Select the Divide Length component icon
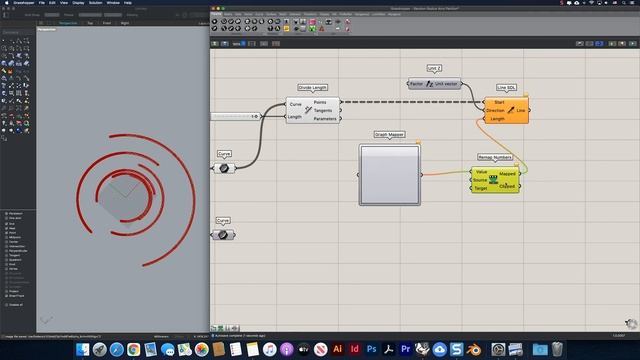Image resolution: width=640 pixels, height=360 pixels. (x=308, y=110)
